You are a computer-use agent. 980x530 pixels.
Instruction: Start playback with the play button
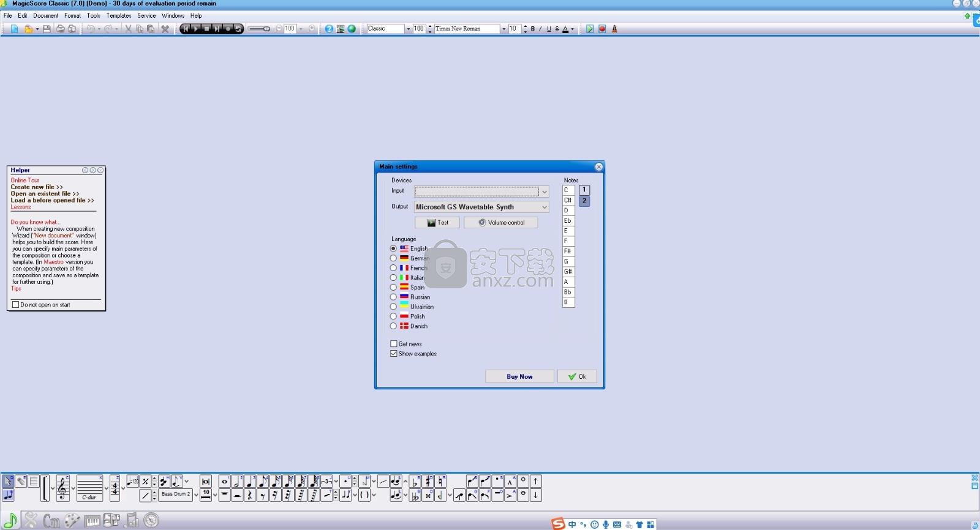pyautogui.click(x=196, y=29)
